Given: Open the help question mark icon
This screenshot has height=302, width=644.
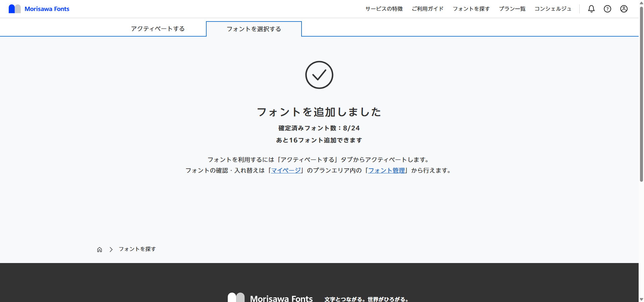Looking at the screenshot, I should (x=607, y=9).
